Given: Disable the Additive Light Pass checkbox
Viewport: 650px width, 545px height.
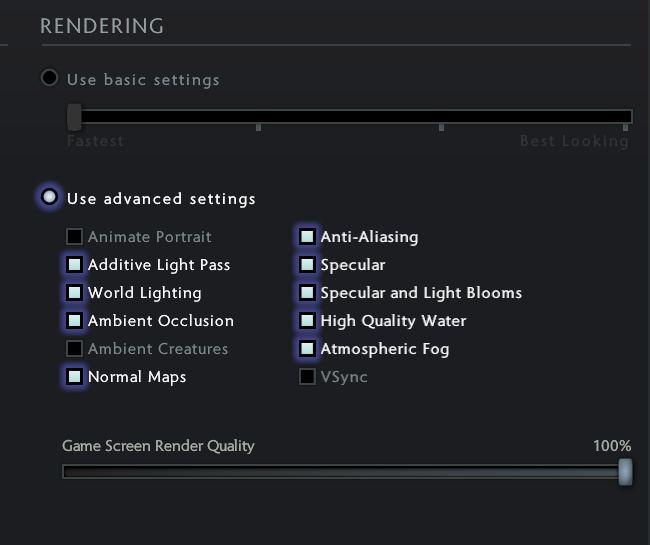Looking at the screenshot, I should (74, 265).
